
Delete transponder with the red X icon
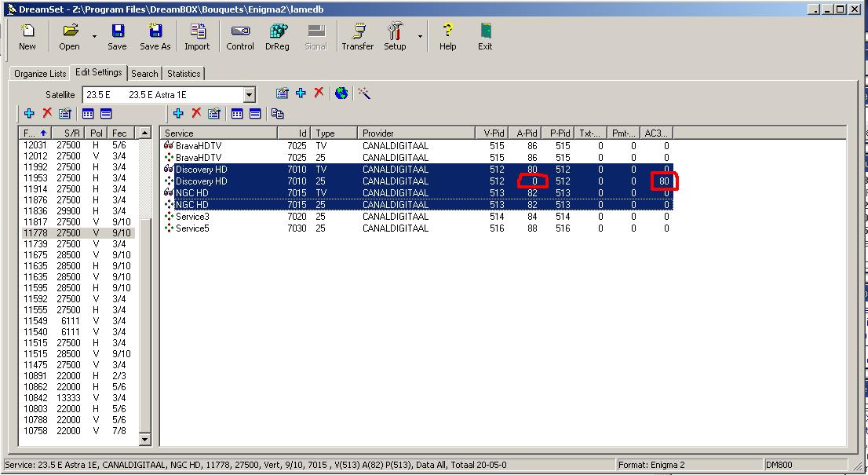click(x=47, y=114)
